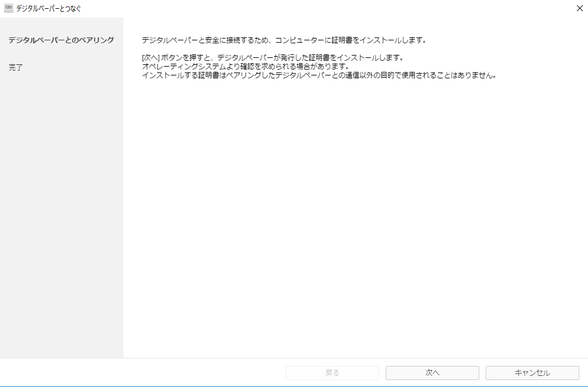The height and width of the screenshot is (387, 588).
Task: Select 完了 step in sidebar
Action: coord(16,67)
